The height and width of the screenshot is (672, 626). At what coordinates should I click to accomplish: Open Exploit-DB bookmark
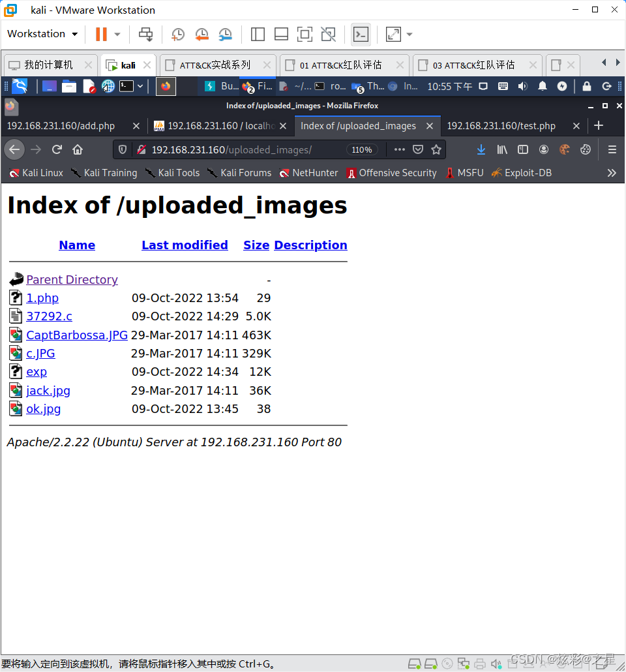tap(521, 173)
